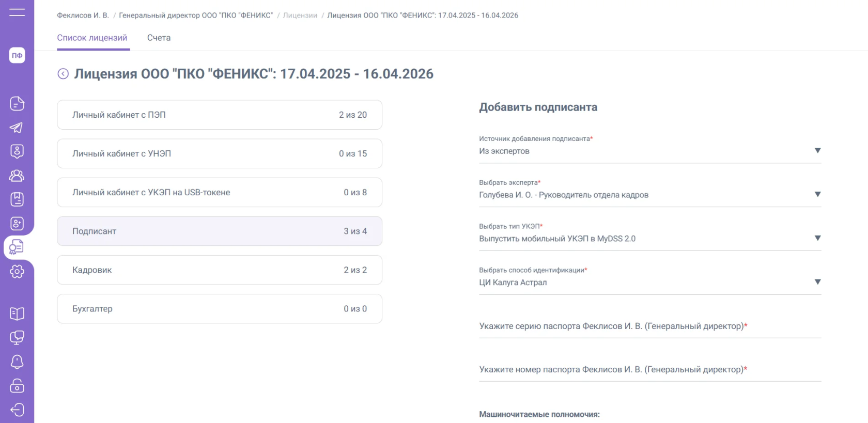Switch to the Счета tab
The height and width of the screenshot is (423, 868).
coord(159,38)
